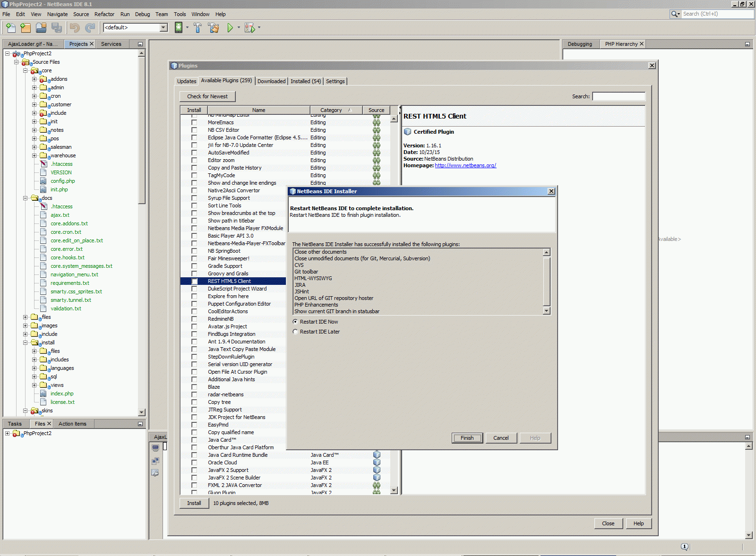The height and width of the screenshot is (556, 756).
Task: Click the notifications icon in the status bar
Action: point(685,547)
